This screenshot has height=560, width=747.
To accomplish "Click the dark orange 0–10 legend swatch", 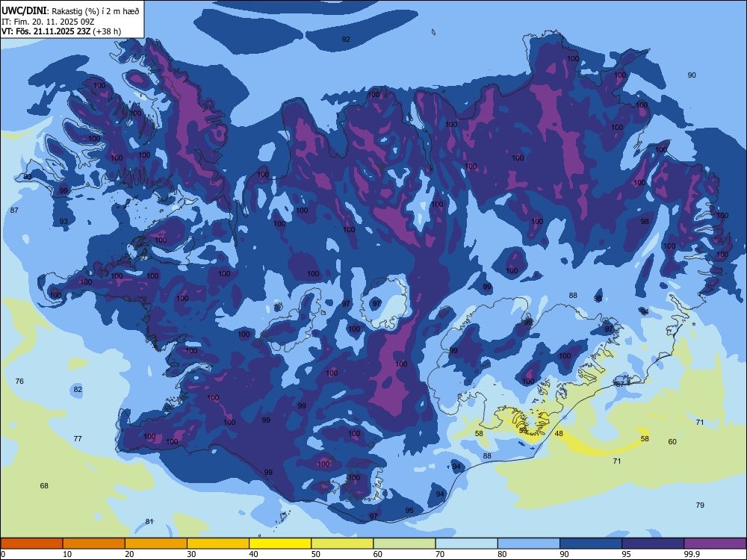I will pos(32,544).
